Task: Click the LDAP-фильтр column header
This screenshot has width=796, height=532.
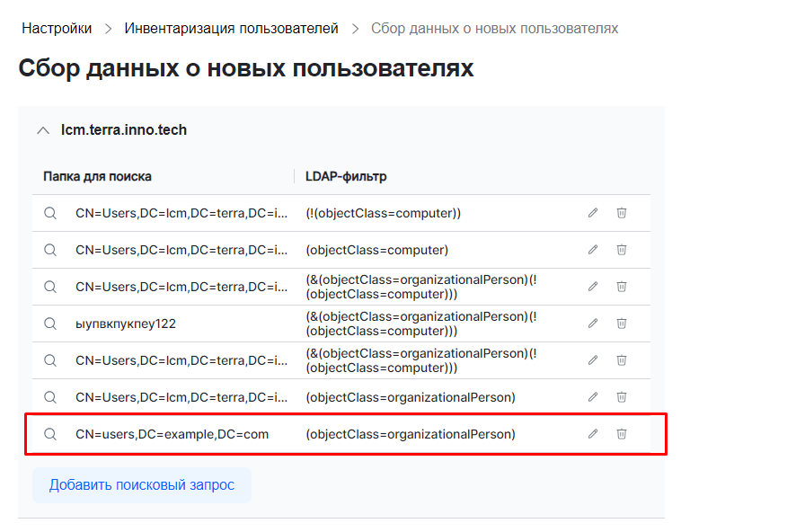Action: tap(346, 176)
